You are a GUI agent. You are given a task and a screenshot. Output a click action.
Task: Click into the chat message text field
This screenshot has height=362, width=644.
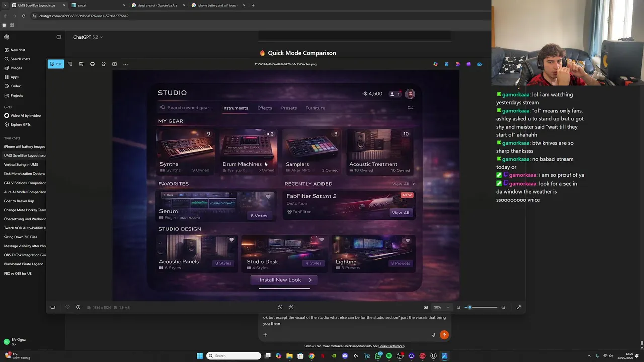(x=354, y=320)
